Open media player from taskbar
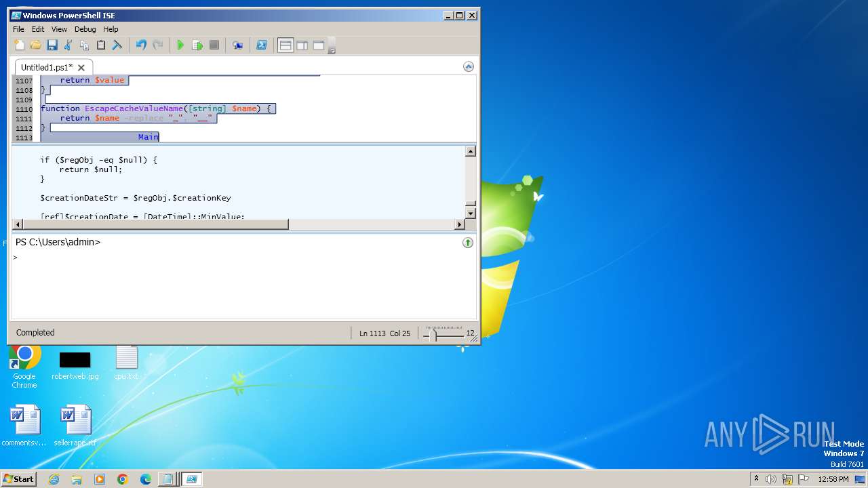The image size is (868, 488). click(100, 479)
